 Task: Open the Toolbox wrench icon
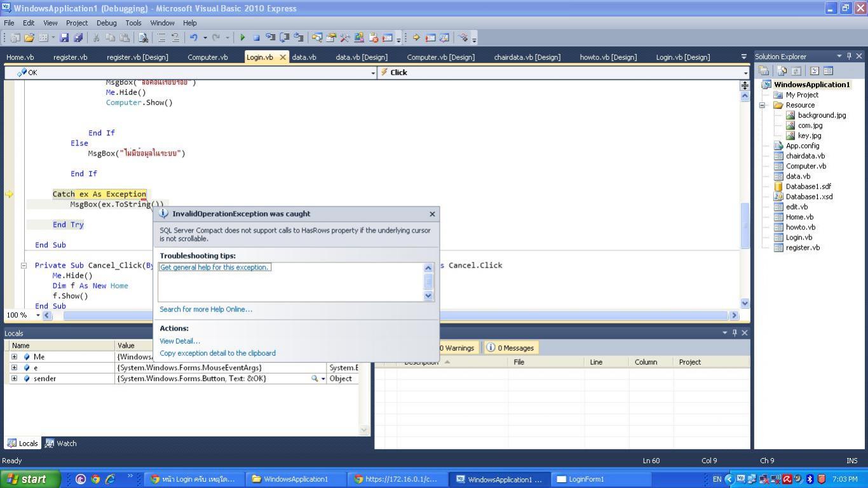tap(345, 37)
